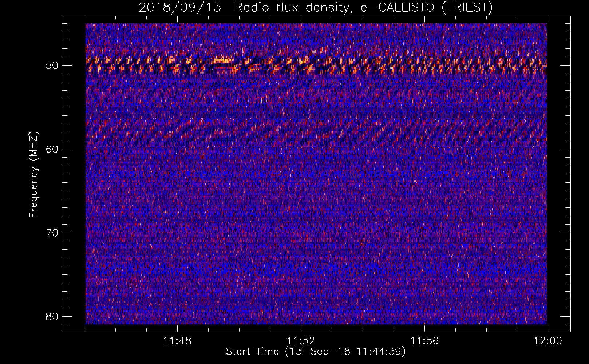
Task: Click the plot title "Radio flux density, e-CALLISTO (TRIEST)"
Action: (363, 7)
